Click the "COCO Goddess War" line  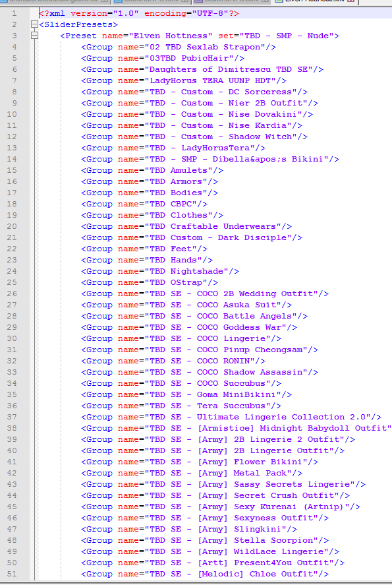click(x=189, y=327)
